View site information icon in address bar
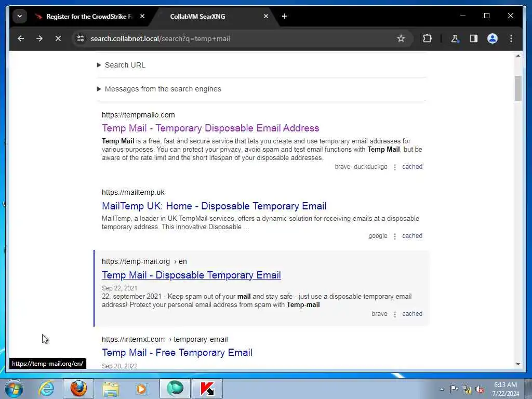Screen dimensions: 532x399 point(81,38)
